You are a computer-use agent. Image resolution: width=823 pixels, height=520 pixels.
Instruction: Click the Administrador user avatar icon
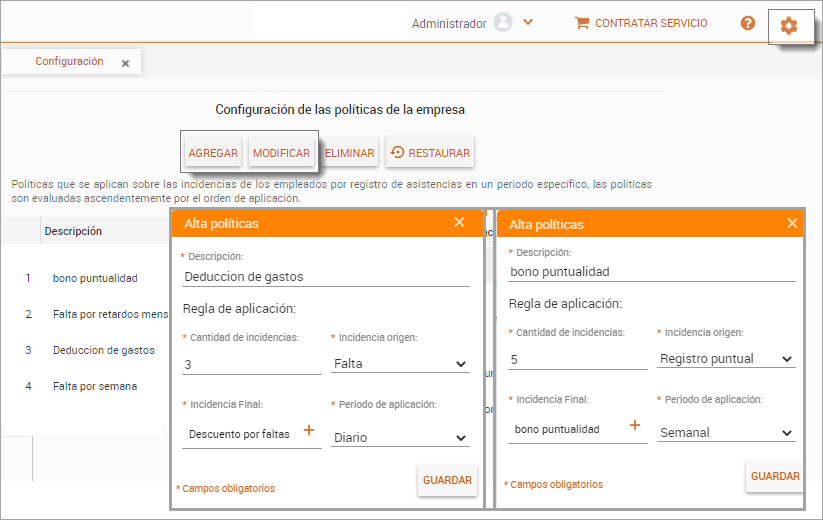[502, 23]
